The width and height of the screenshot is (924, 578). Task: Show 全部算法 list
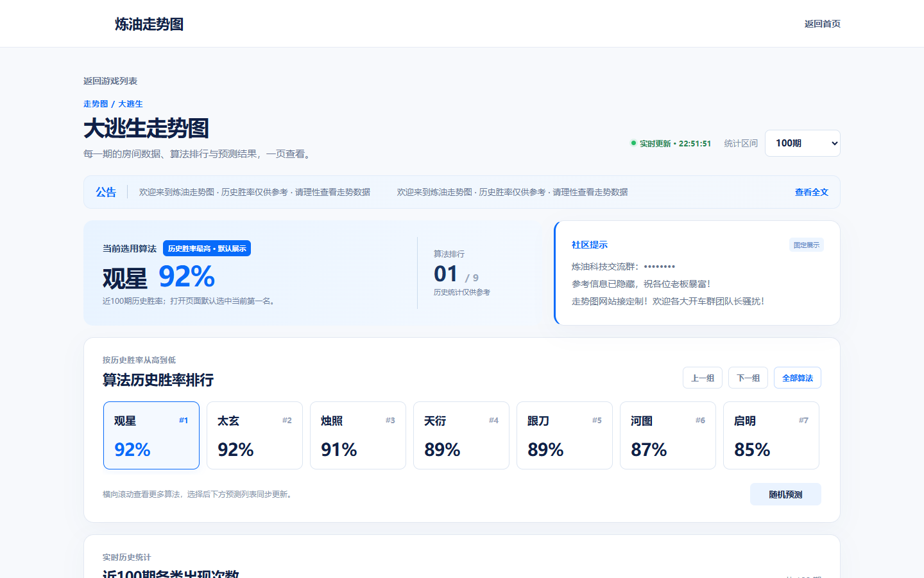(x=798, y=378)
